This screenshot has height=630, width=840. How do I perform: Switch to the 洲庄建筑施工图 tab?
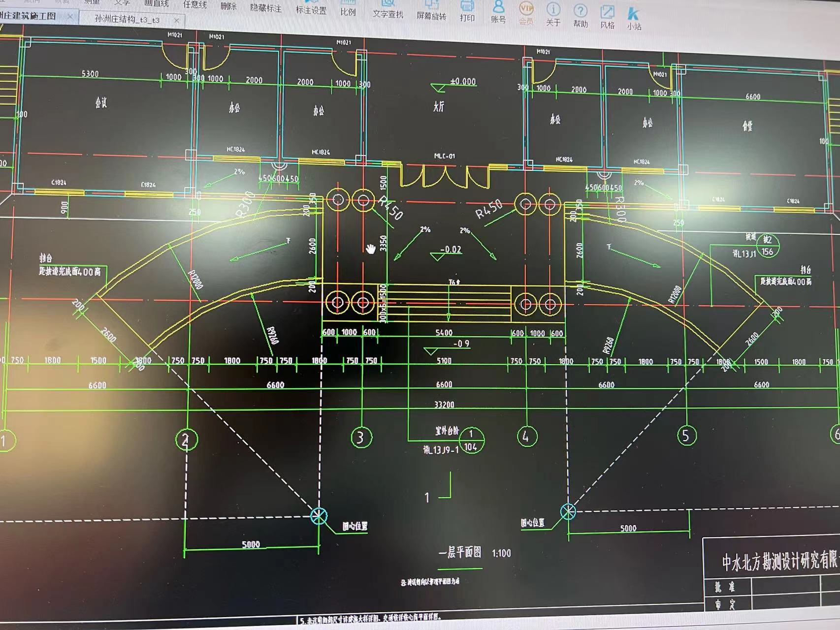point(28,16)
